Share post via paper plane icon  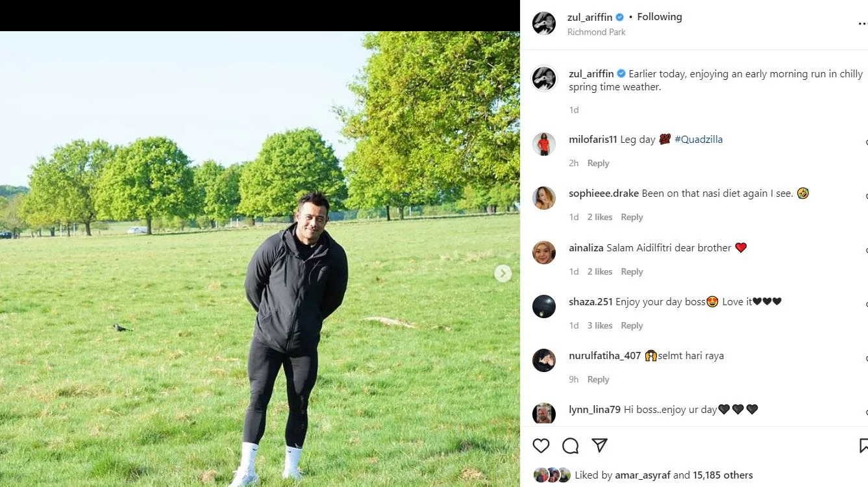click(x=599, y=445)
